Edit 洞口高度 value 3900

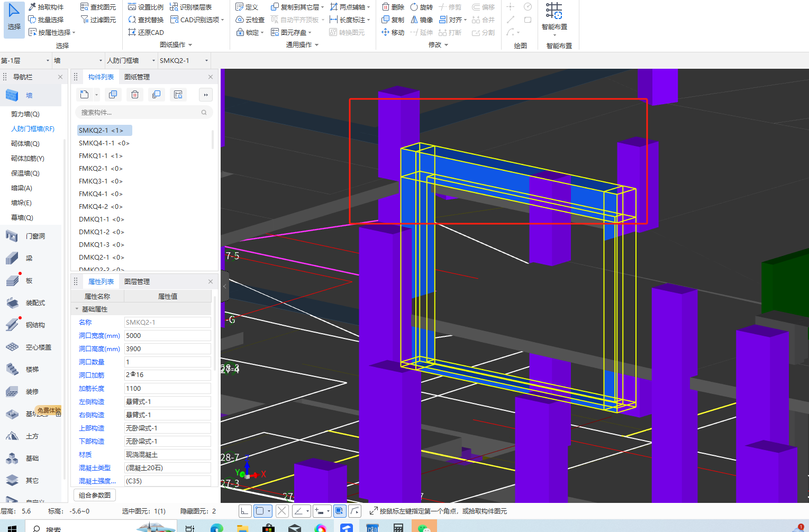point(167,348)
